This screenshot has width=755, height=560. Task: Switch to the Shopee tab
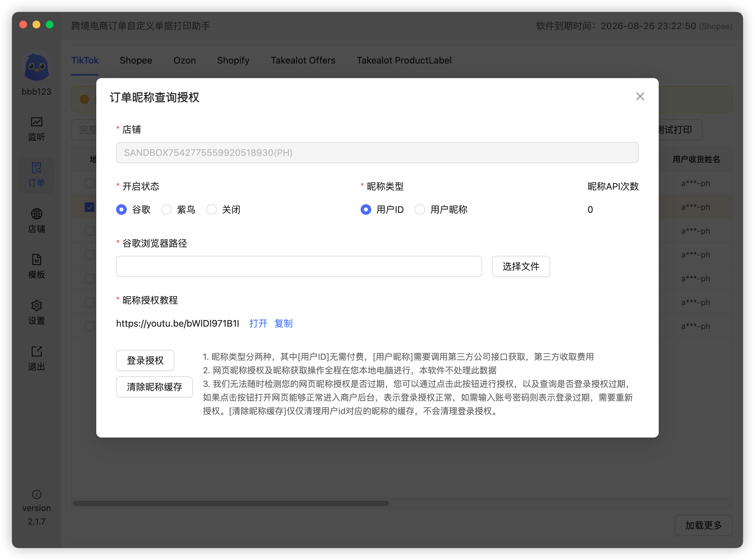pyautogui.click(x=136, y=60)
